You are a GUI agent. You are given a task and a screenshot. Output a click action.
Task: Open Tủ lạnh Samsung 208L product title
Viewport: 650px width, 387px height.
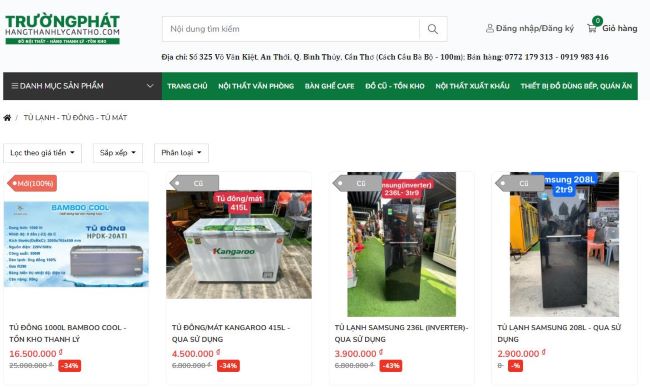pos(559,333)
